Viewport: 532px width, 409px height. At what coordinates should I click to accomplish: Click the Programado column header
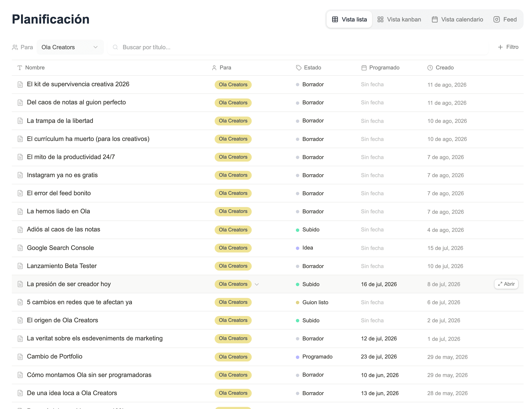point(380,68)
